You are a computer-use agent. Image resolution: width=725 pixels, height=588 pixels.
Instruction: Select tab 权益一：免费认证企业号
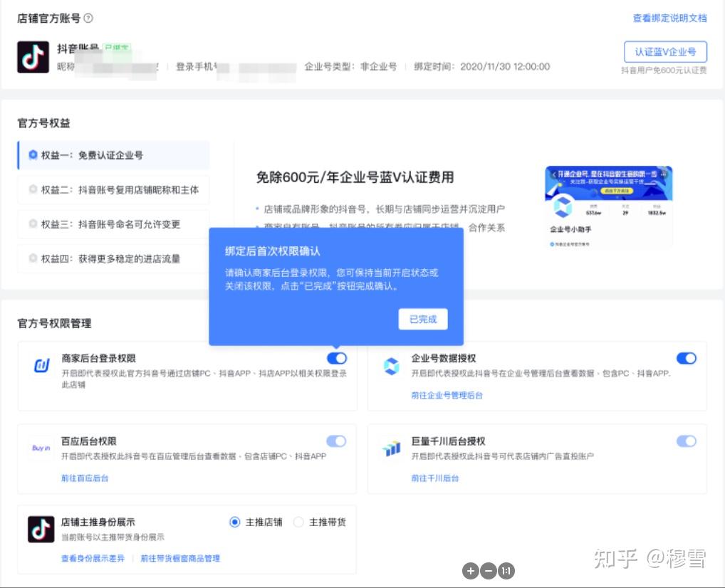pos(113,155)
